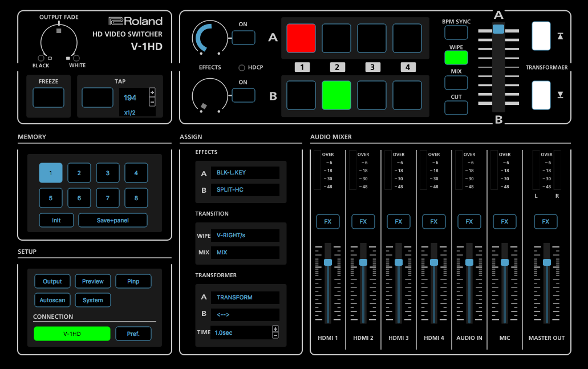Open transformer B <--> dropdown
The image size is (588, 369).
[x=245, y=315]
